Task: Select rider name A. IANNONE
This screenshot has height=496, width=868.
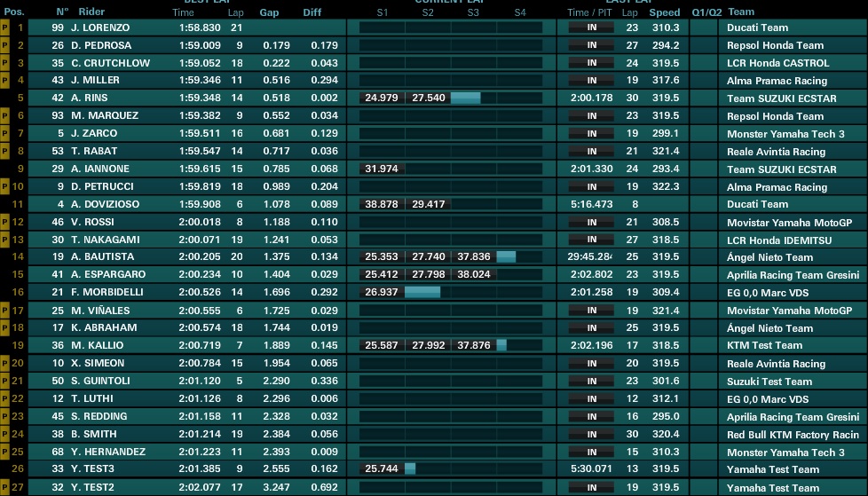Action: (100, 169)
